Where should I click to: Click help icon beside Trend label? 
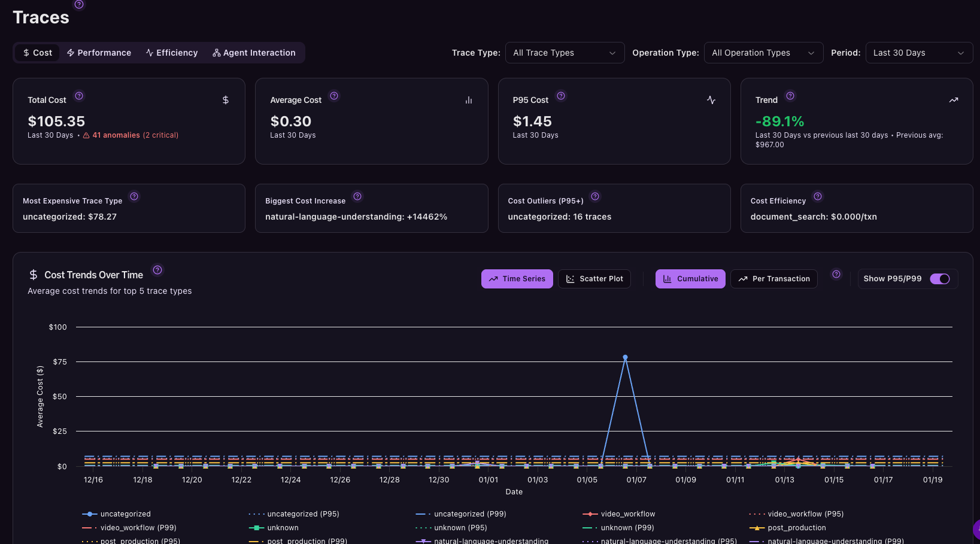click(790, 96)
